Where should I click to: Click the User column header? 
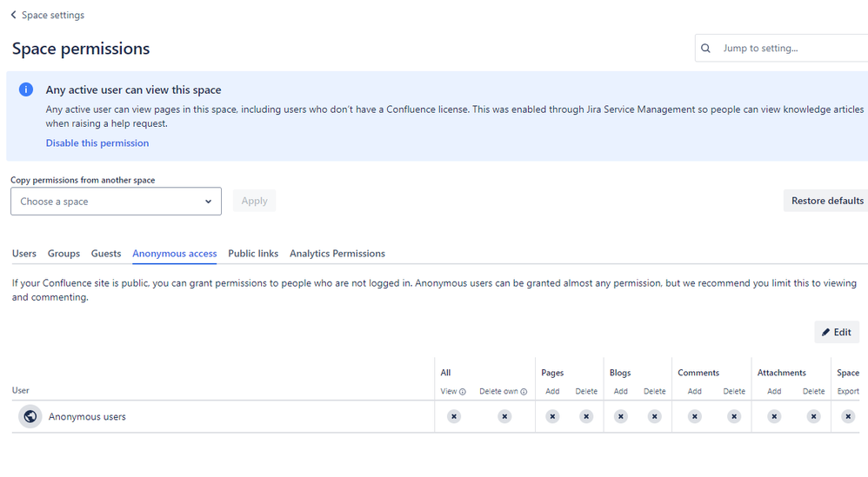[21, 390]
